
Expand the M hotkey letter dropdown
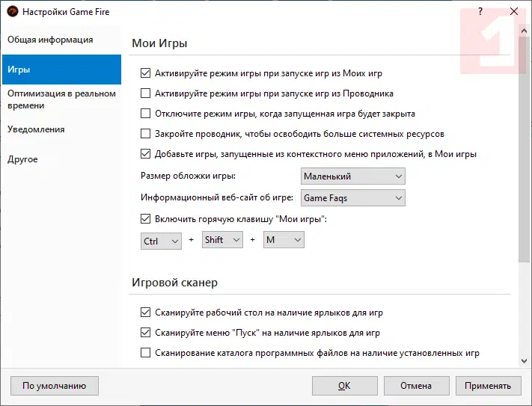[x=284, y=240]
